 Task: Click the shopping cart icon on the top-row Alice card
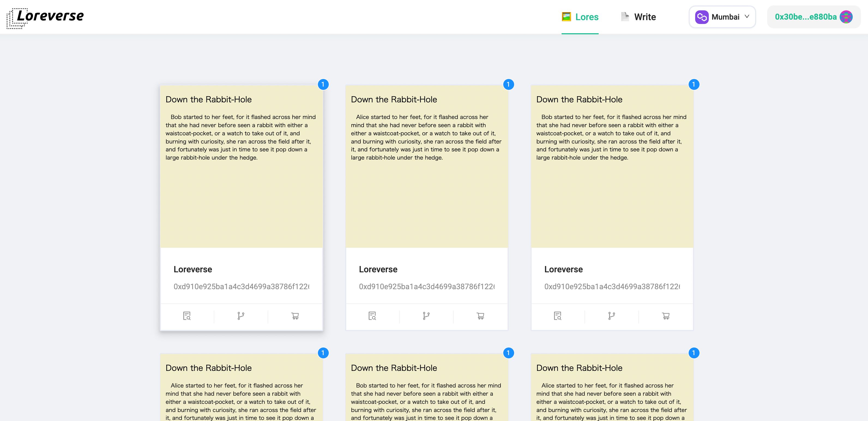tap(480, 316)
